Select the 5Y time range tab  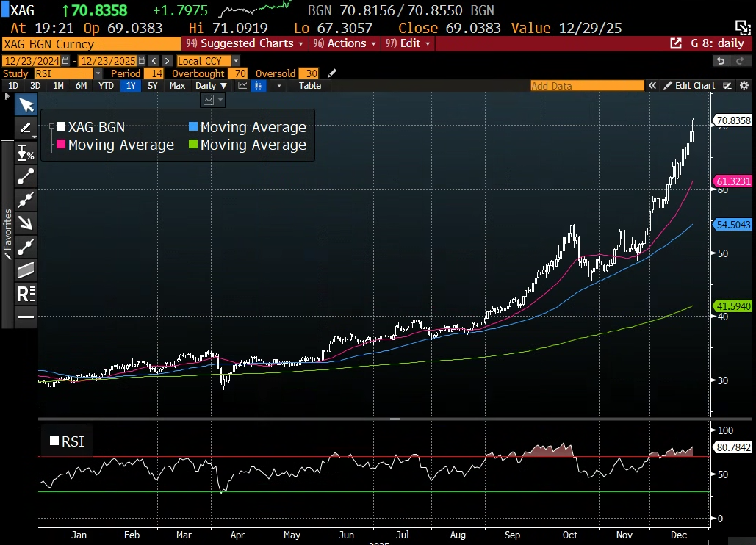pos(153,86)
